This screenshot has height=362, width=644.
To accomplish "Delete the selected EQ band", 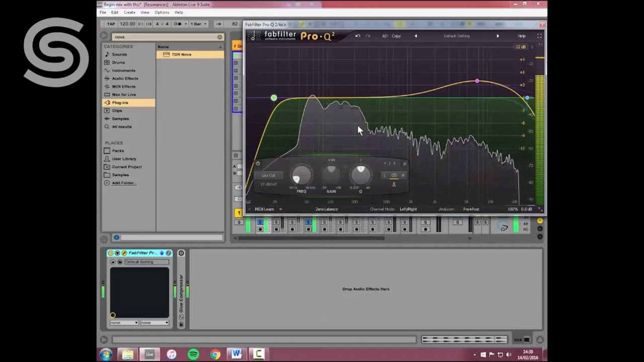I will pos(405,163).
